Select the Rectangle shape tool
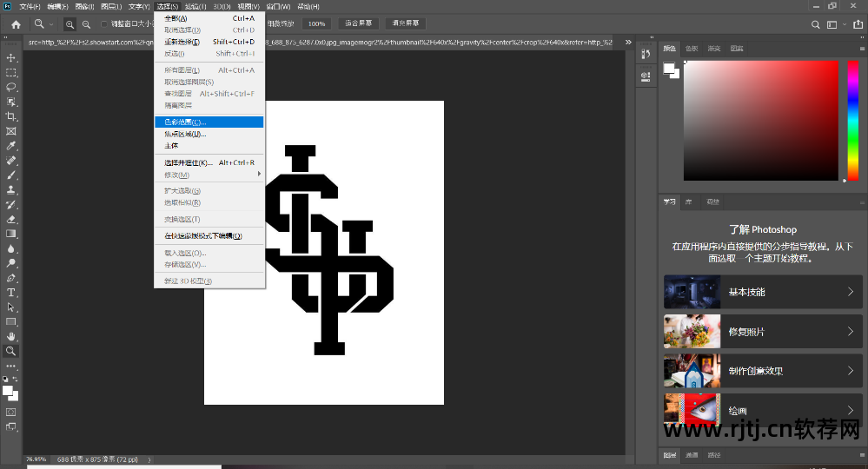The image size is (868, 469). coord(11,322)
